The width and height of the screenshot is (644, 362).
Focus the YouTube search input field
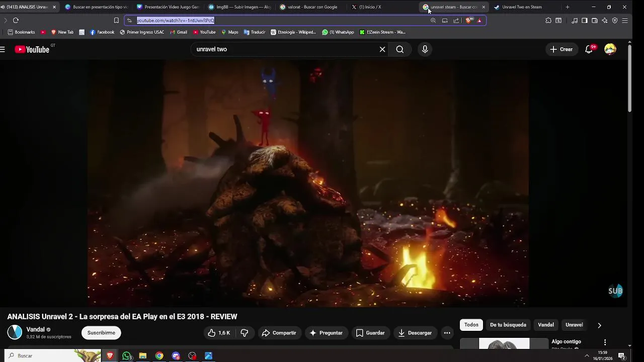284,49
